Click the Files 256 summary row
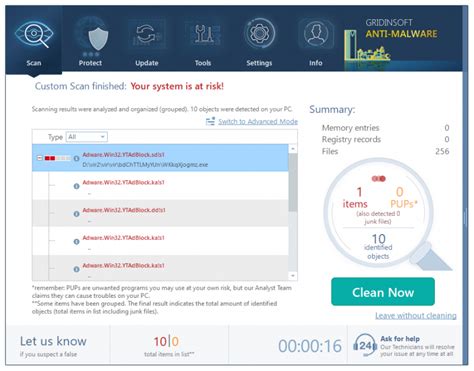 pos(385,151)
